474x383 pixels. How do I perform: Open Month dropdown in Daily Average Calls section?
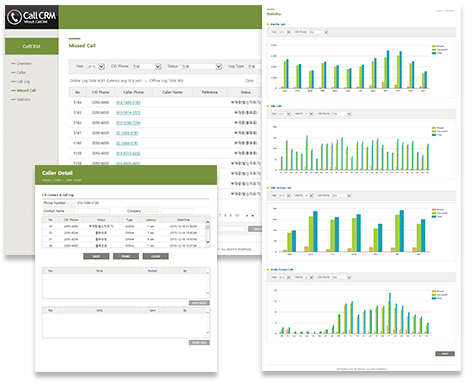[x=309, y=196]
